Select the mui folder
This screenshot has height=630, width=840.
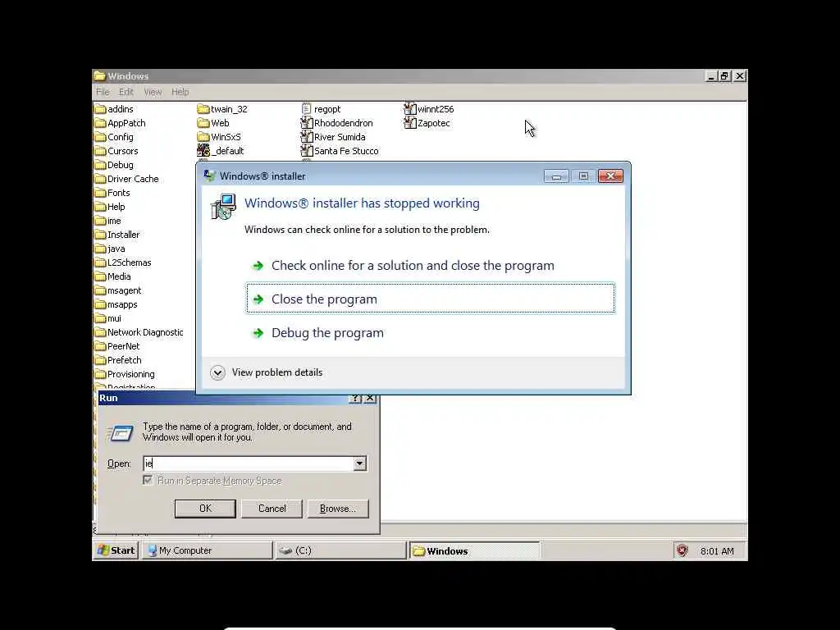(x=108, y=318)
